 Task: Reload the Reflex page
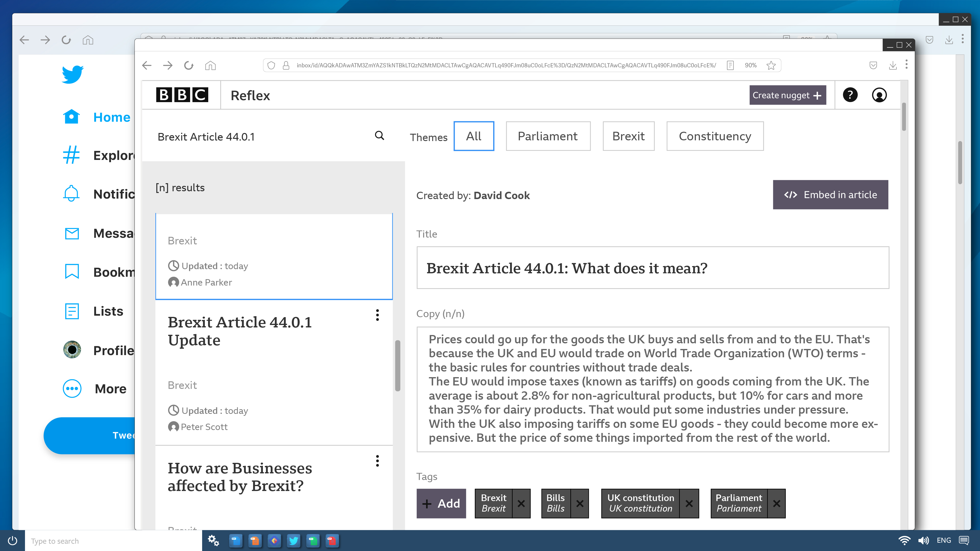(189, 65)
